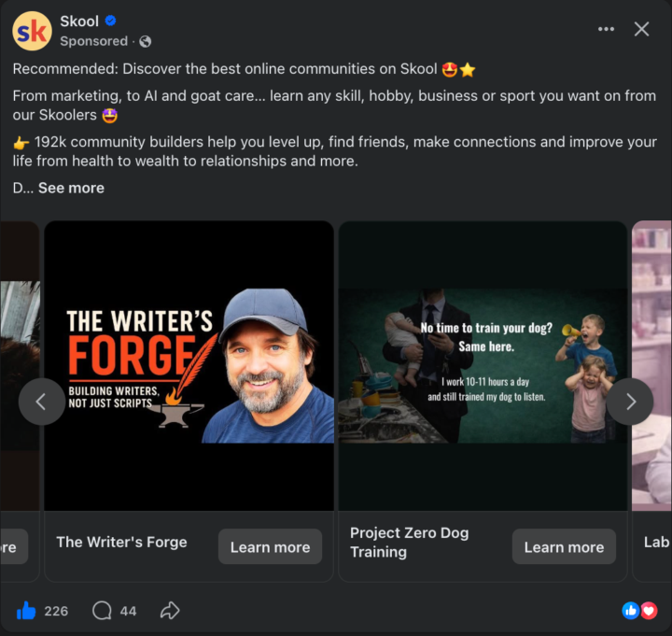Open the comment bubble icon
The image size is (672, 636).
[x=102, y=610]
